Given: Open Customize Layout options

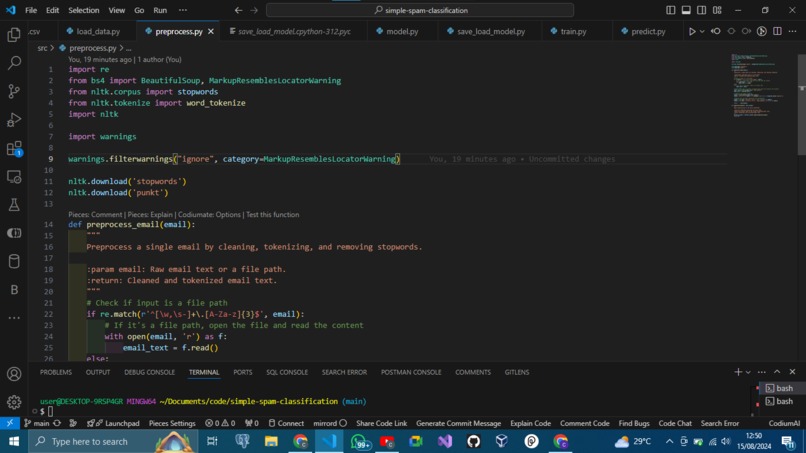Looking at the screenshot, I should click(x=717, y=10).
